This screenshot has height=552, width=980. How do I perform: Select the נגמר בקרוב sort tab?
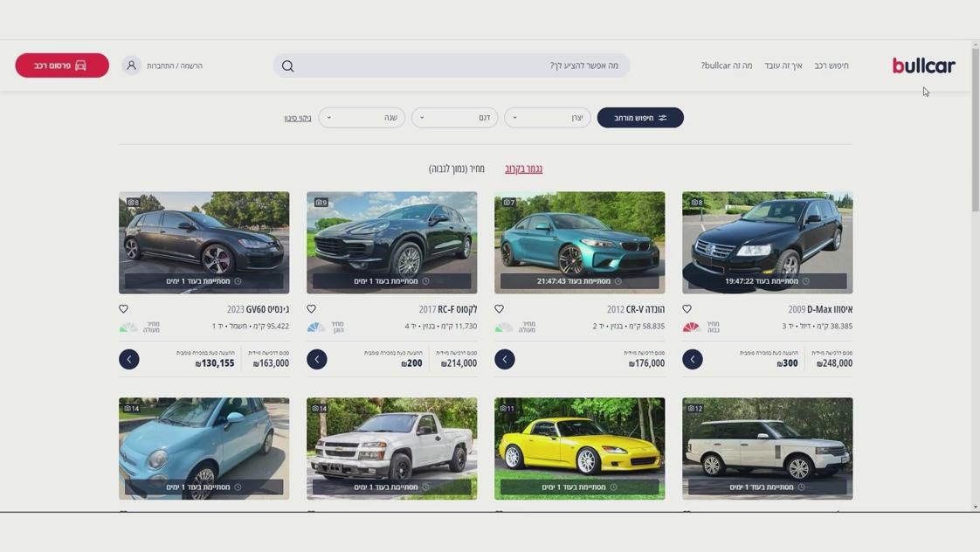(x=524, y=169)
